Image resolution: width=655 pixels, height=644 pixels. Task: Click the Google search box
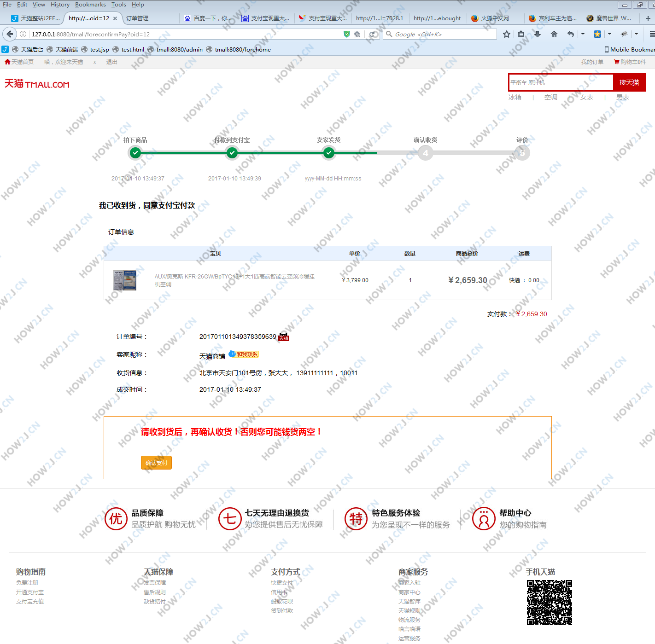[440, 34]
